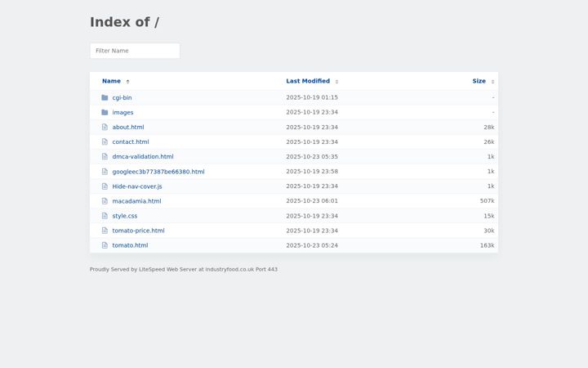Click the 2025-10-19 01:15 date for cgi-bin
The height and width of the screenshot is (368, 588).
click(x=312, y=97)
